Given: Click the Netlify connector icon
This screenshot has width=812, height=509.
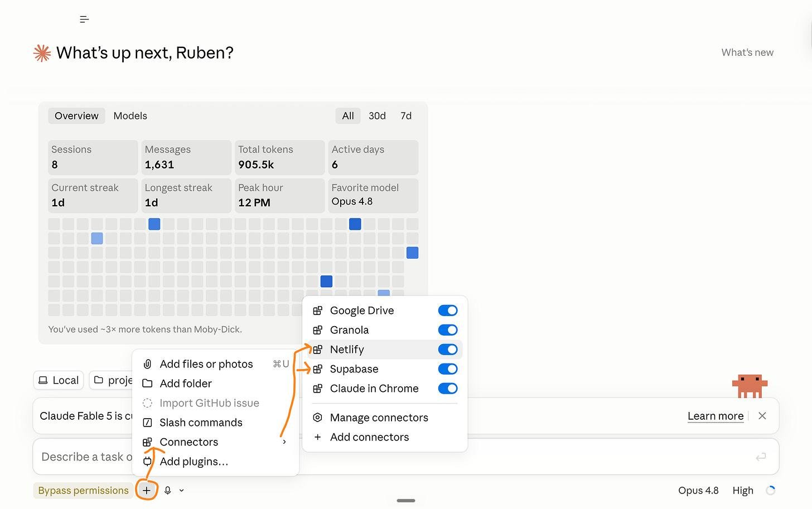Looking at the screenshot, I should [x=318, y=350].
